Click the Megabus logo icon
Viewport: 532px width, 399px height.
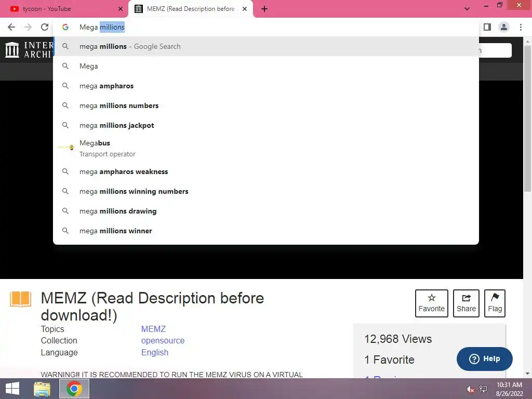pos(66,147)
